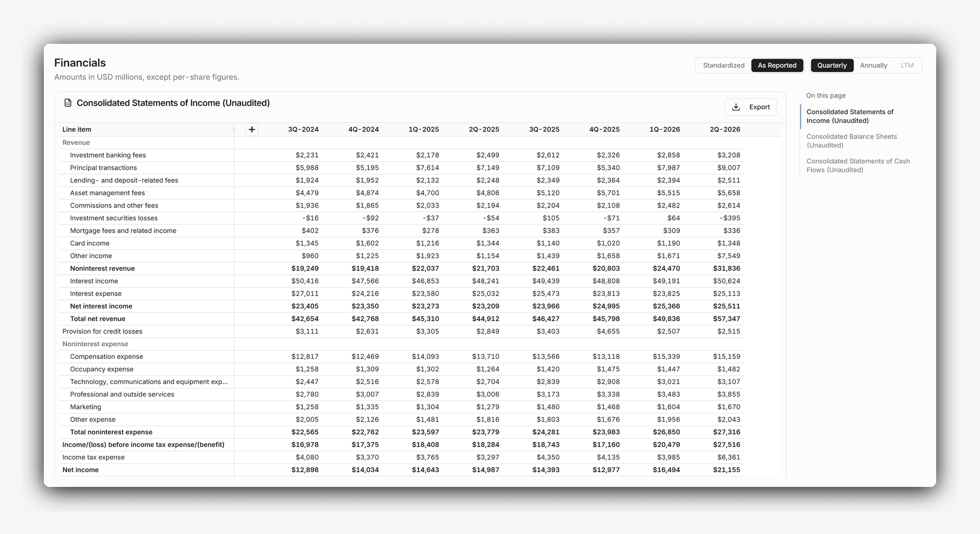980x534 pixels.
Task: Jump to Consolidated Statements of Cash Flows
Action: pyautogui.click(x=858, y=165)
